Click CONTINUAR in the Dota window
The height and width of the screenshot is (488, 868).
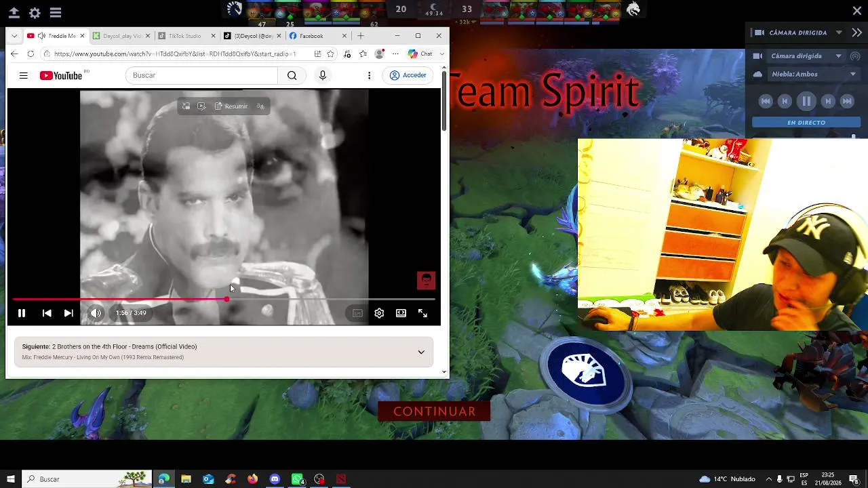click(x=435, y=411)
